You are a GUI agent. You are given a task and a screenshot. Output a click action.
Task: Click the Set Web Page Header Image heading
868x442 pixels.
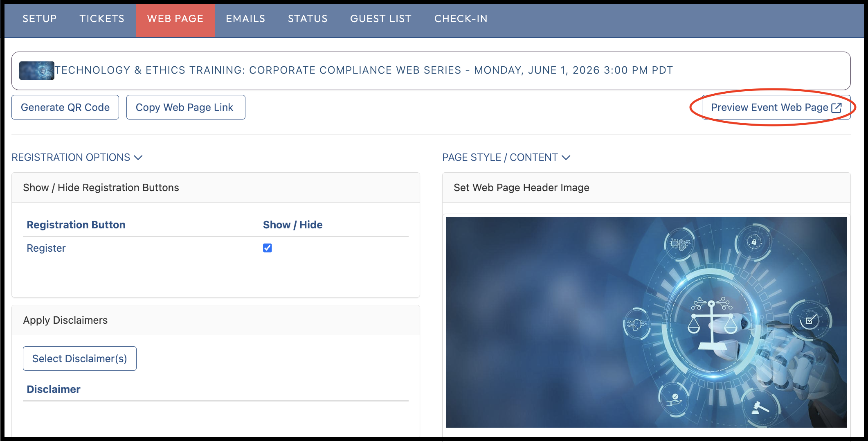click(x=522, y=187)
